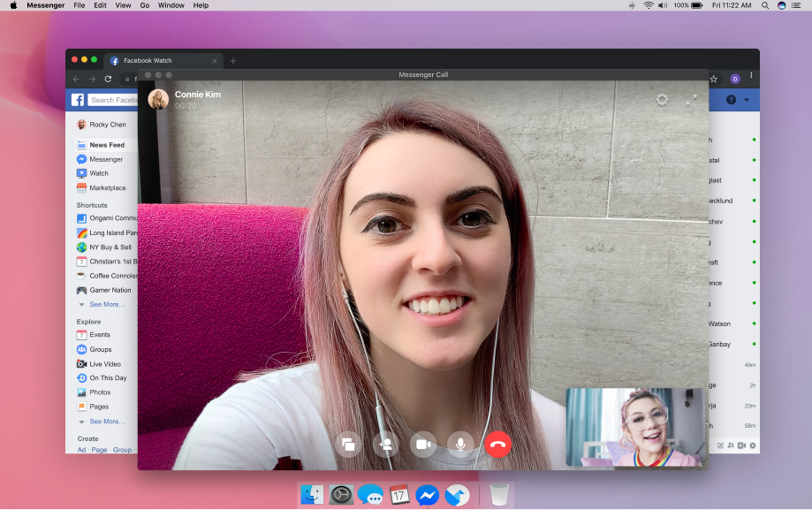
Task: Expand the call to full screen
Action: tap(691, 100)
